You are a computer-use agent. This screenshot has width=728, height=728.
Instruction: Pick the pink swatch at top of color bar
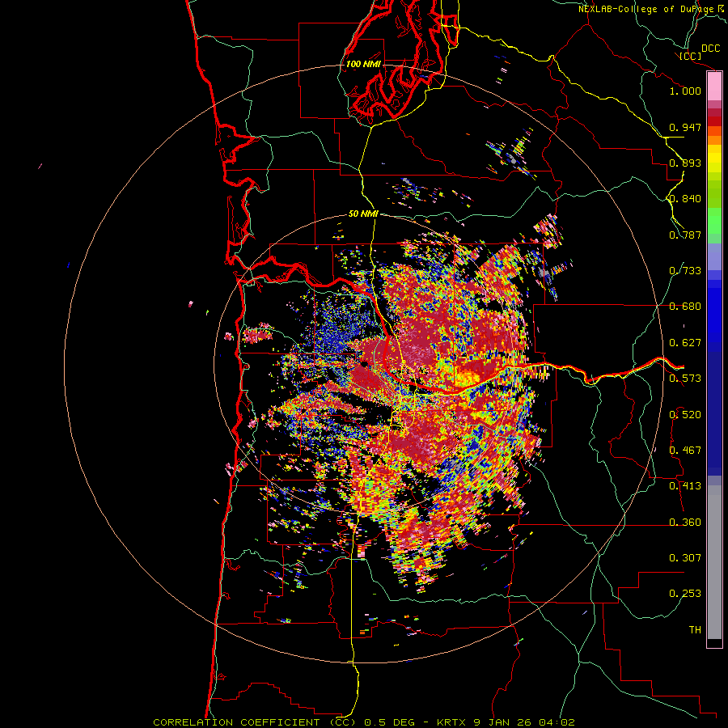[714, 87]
